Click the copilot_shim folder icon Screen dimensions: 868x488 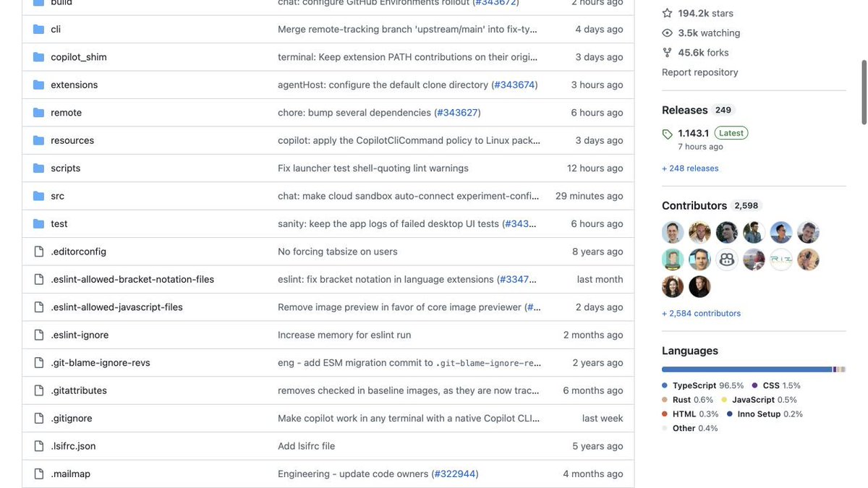(39, 57)
